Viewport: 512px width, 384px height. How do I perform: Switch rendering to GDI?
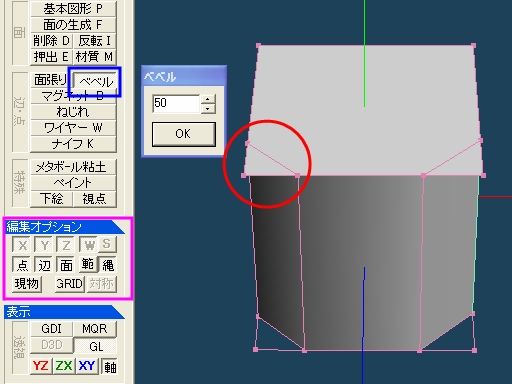point(51,329)
